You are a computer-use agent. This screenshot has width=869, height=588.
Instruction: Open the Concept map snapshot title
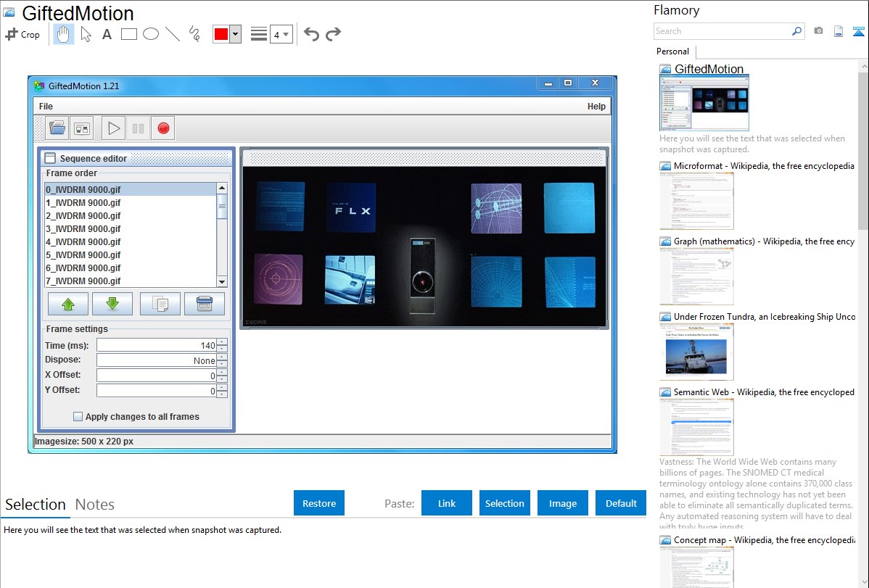(764, 540)
